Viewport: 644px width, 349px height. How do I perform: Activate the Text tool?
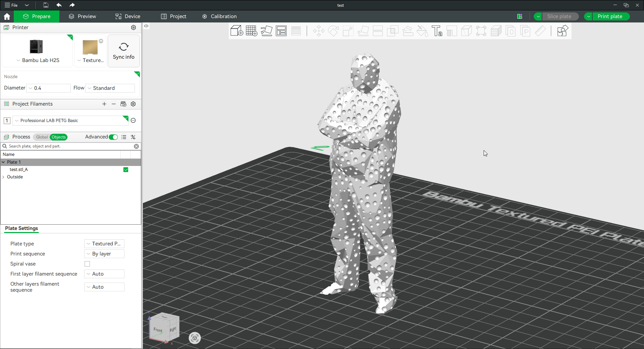[437, 31]
